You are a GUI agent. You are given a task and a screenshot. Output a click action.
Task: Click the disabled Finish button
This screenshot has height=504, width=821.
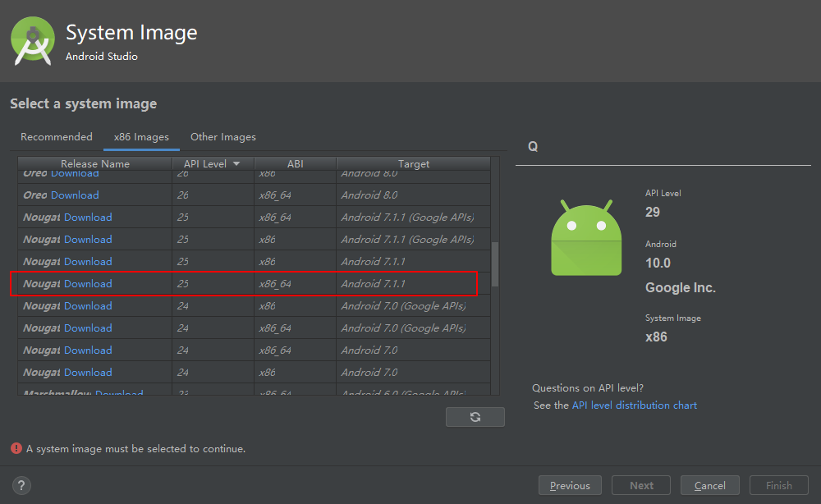point(778,485)
